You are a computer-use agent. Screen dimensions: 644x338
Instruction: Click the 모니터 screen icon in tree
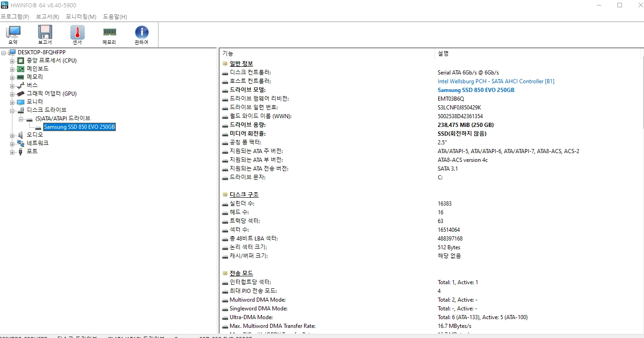[x=21, y=102]
